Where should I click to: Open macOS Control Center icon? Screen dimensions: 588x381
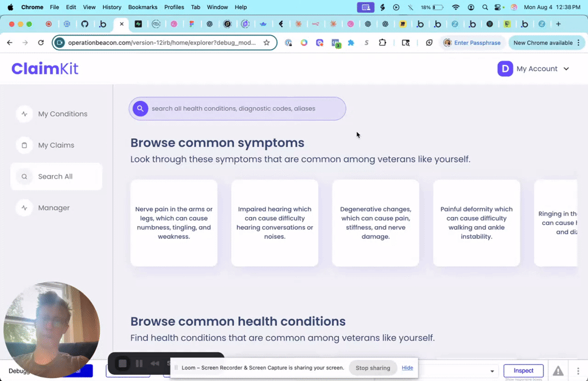tap(498, 7)
